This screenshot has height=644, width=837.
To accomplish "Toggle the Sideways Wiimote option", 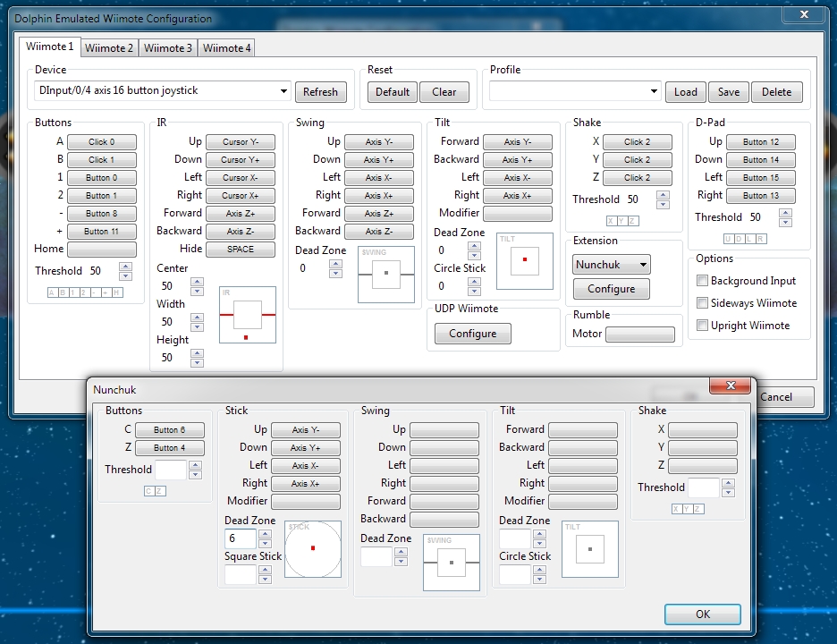I will (x=703, y=303).
